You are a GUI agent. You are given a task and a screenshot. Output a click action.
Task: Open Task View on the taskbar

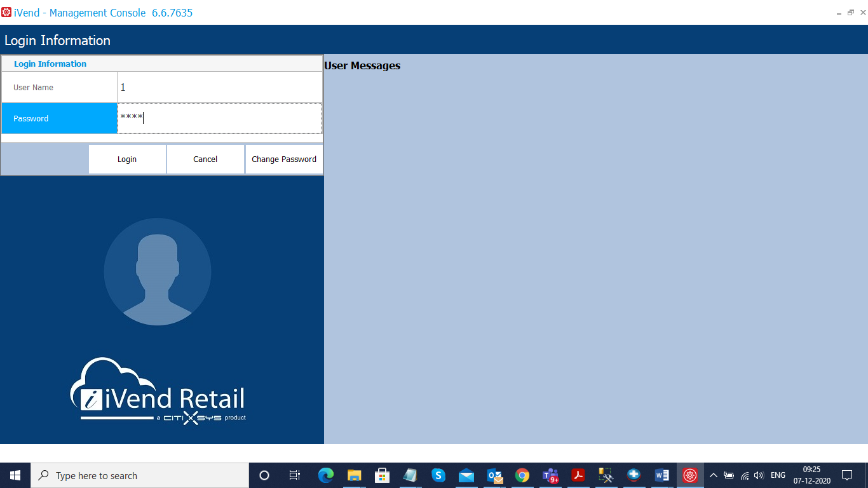pyautogui.click(x=295, y=475)
